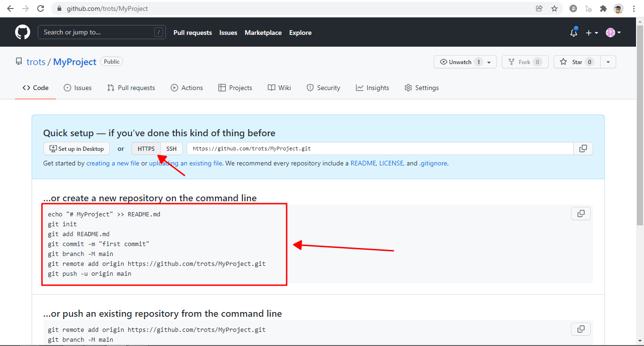Open GitHub notifications bell
Viewport: 644px width, 346px height.
click(x=574, y=33)
